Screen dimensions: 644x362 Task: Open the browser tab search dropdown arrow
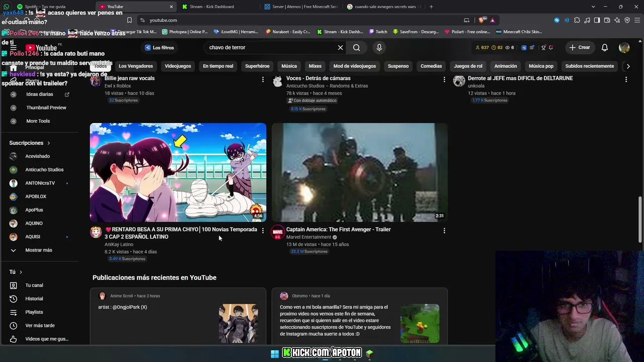click(593, 7)
